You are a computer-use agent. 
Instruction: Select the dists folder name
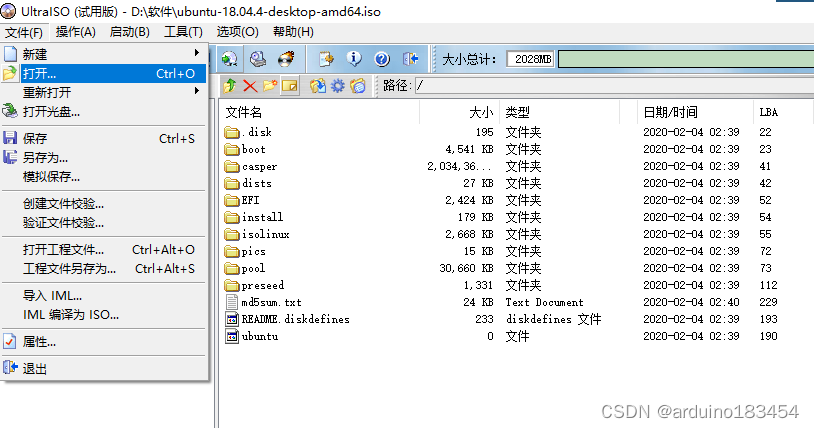point(256,183)
